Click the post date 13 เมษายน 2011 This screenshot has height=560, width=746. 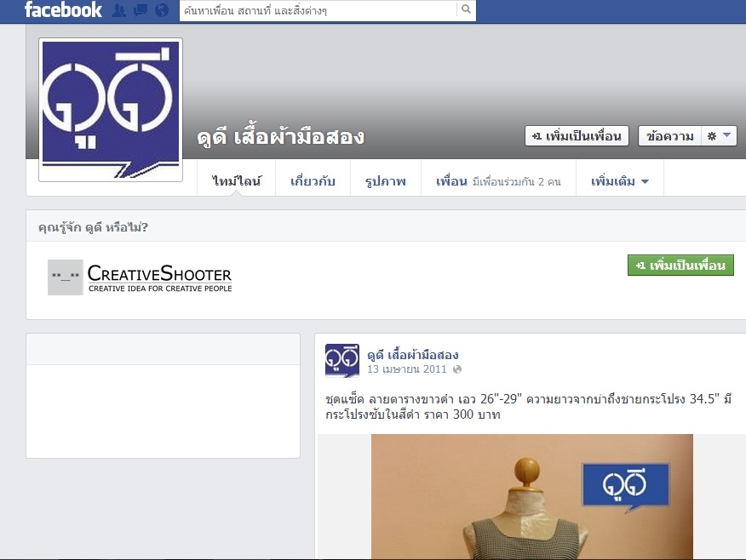click(x=407, y=369)
